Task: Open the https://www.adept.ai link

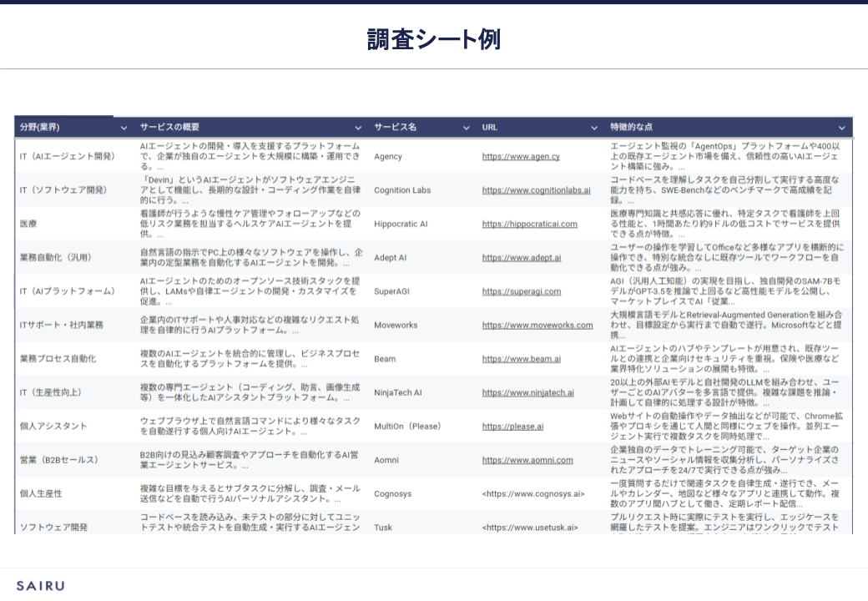Action: click(521, 258)
